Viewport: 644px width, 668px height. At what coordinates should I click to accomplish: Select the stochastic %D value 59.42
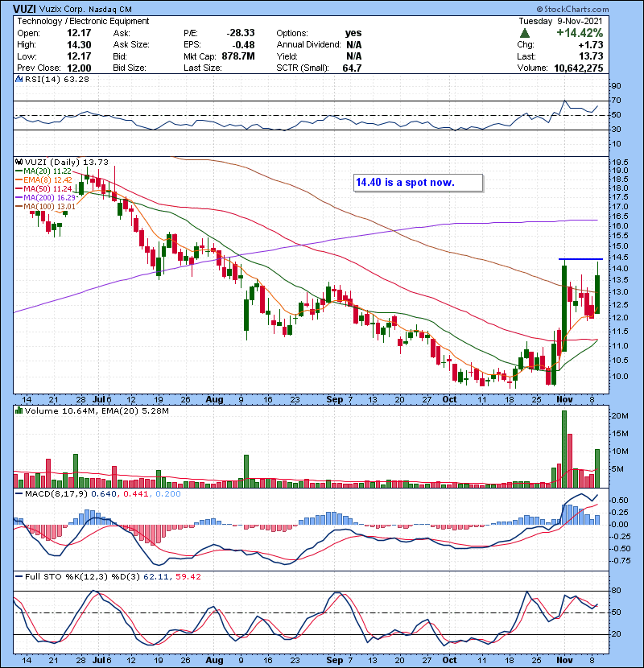(x=188, y=577)
